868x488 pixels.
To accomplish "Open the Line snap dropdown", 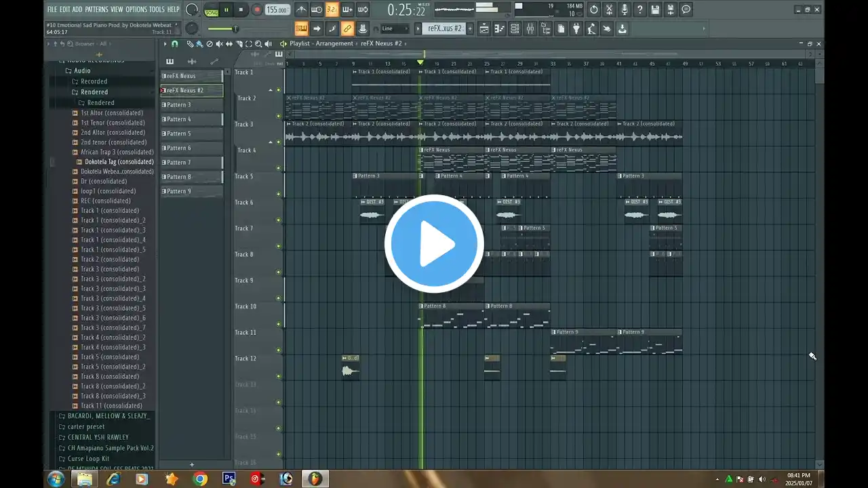I will click(395, 28).
